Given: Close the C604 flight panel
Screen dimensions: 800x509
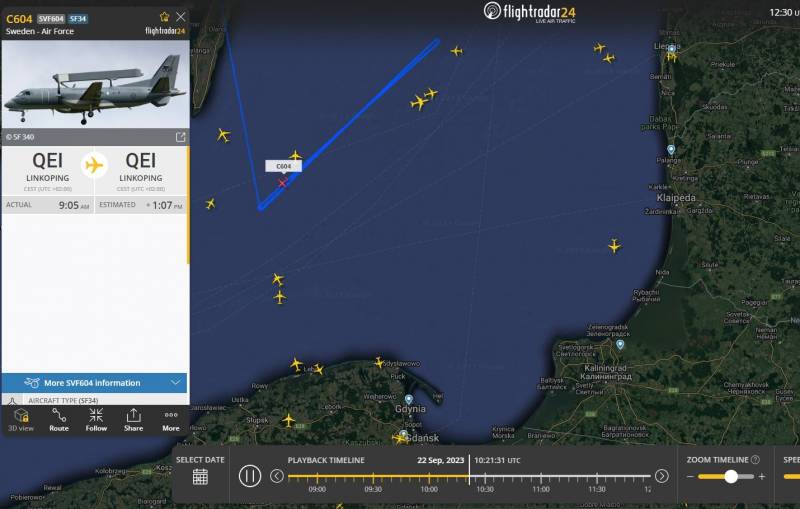Looking at the screenshot, I should (181, 17).
